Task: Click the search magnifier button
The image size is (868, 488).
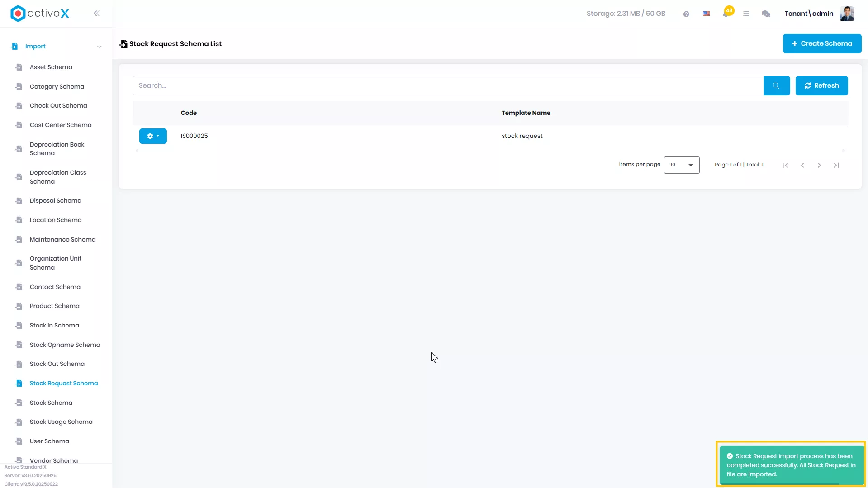Action: 776,85
